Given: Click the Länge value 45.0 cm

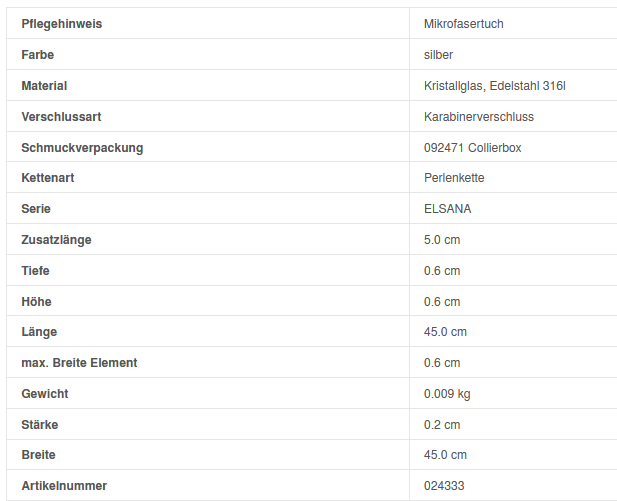Looking at the screenshot, I should coord(445,332).
